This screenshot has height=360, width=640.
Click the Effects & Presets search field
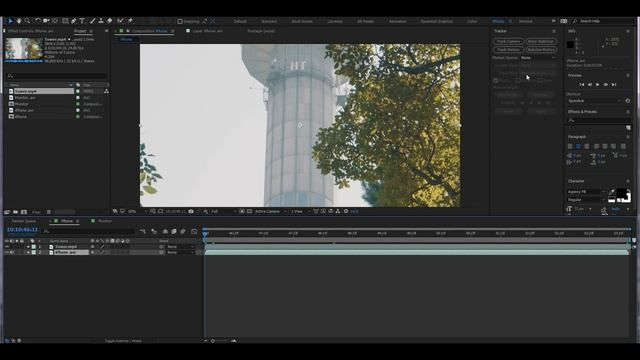click(598, 120)
